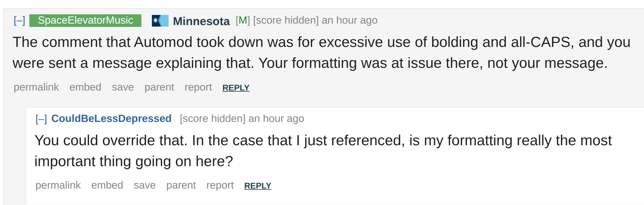Collapse SpaceElevatorMusic's comment with [–] toggle
Viewport: 644px width, 205px height.
pyautogui.click(x=19, y=21)
